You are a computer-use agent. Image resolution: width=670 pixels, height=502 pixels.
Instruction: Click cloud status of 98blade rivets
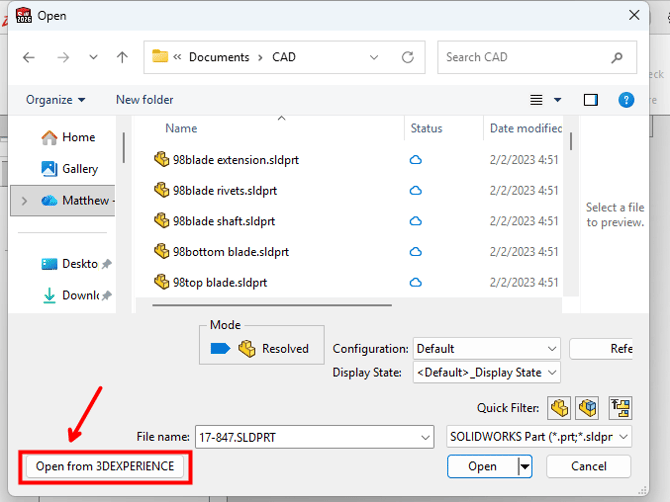tap(415, 191)
